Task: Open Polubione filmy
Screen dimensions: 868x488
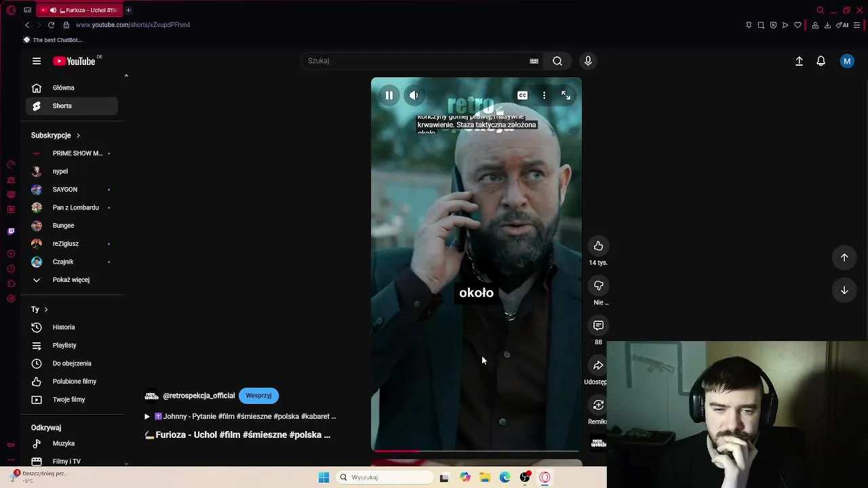Action: point(72,382)
